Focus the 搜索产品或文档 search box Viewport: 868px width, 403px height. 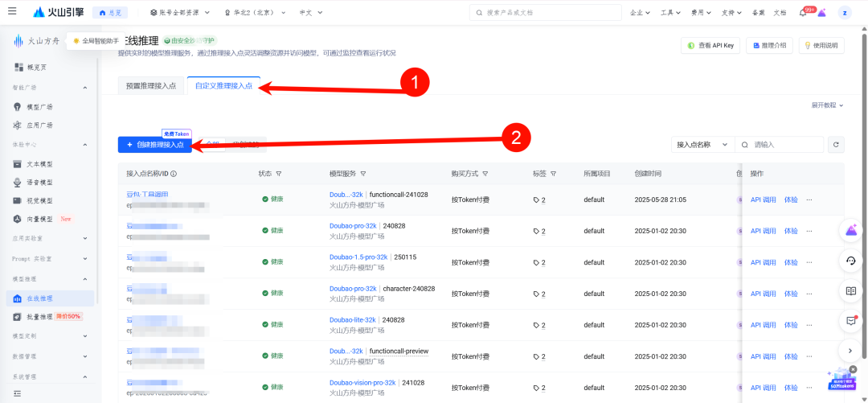(545, 12)
